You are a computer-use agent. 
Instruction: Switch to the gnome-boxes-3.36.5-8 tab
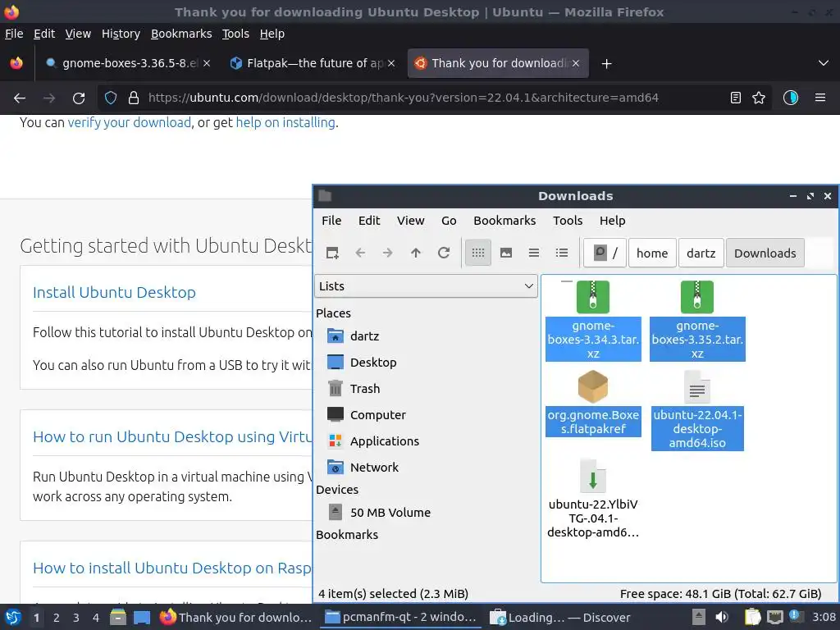129,63
